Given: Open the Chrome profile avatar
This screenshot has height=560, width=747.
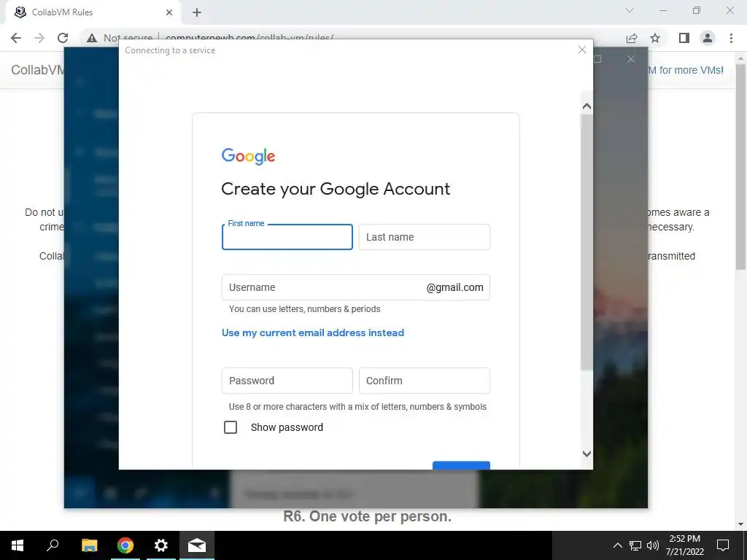Looking at the screenshot, I should pos(708,38).
